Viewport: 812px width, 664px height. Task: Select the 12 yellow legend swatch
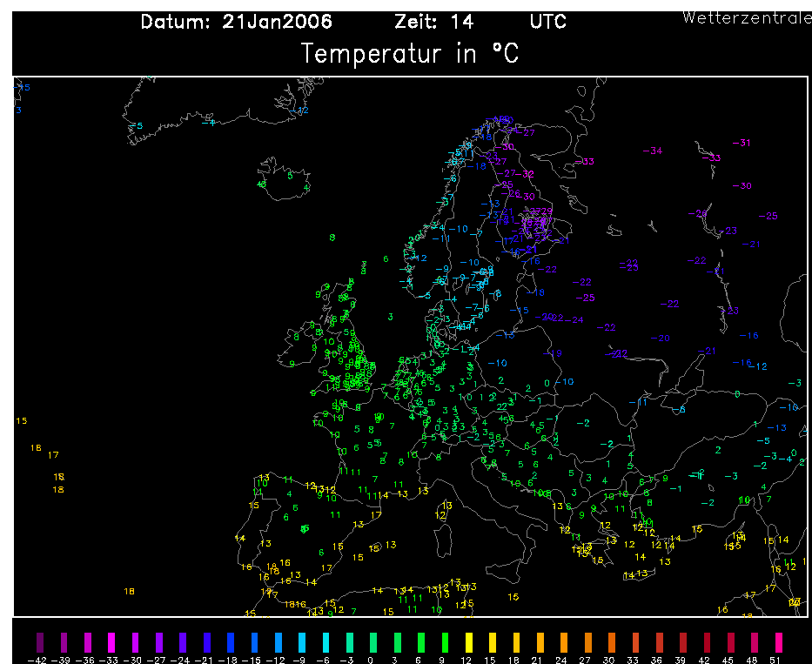[468, 642]
